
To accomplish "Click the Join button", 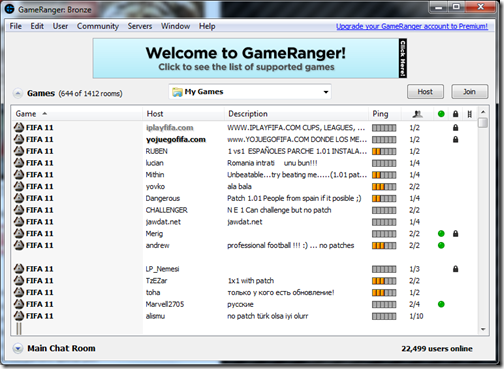I will [469, 92].
